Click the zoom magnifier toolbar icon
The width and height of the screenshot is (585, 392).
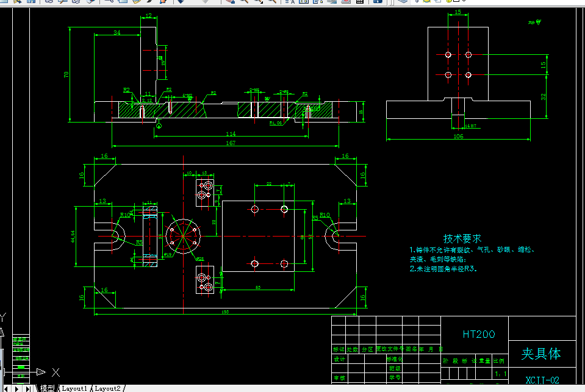pyautogui.click(x=244, y=1)
